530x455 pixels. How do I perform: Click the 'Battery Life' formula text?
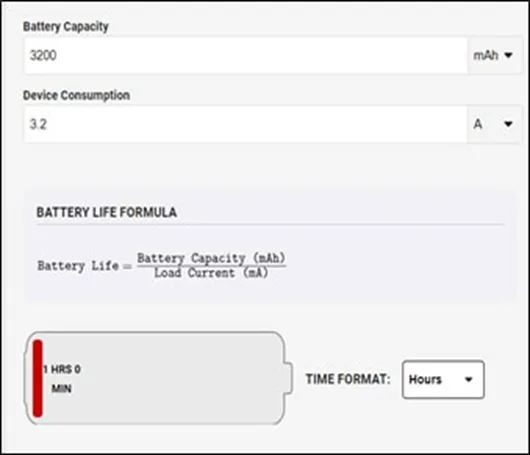pos(78,266)
